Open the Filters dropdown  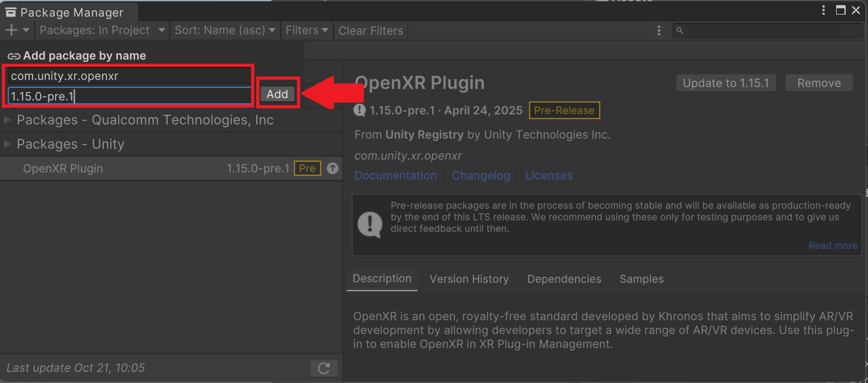click(307, 30)
